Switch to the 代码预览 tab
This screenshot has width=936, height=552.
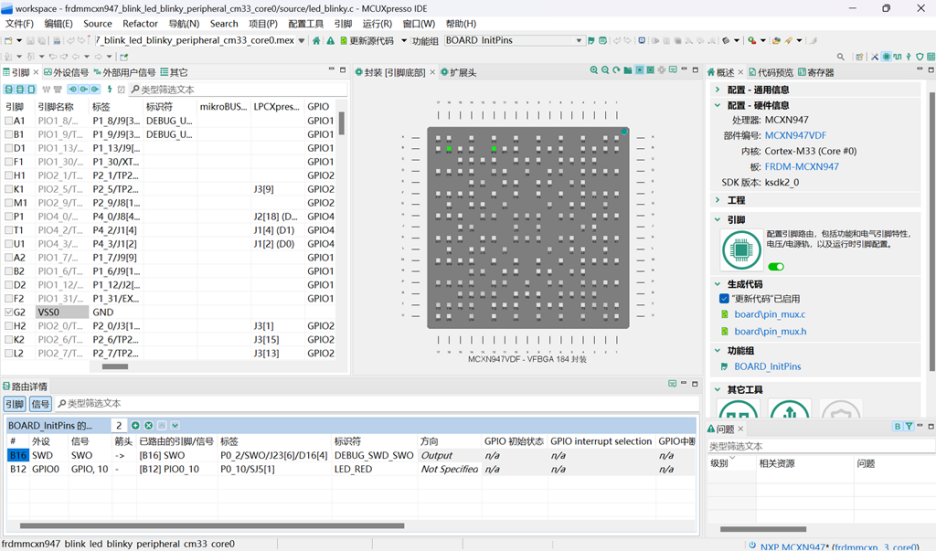pos(771,72)
